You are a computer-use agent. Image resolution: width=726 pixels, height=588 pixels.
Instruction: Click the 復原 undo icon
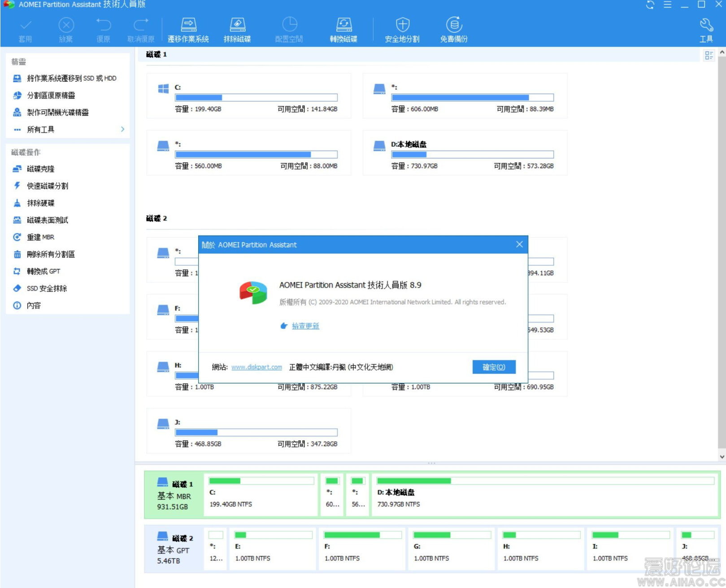104,24
